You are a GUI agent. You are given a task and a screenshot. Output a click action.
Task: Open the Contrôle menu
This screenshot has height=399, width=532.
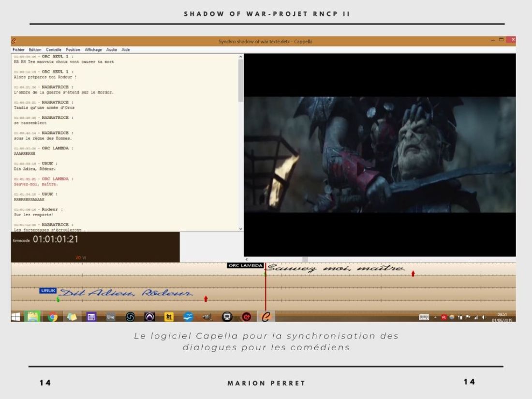54,49
